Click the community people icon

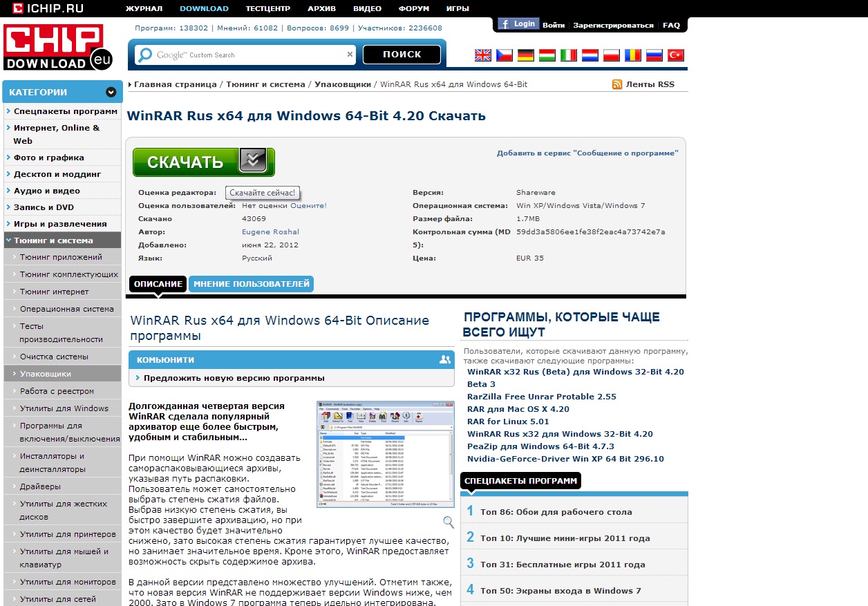444,359
